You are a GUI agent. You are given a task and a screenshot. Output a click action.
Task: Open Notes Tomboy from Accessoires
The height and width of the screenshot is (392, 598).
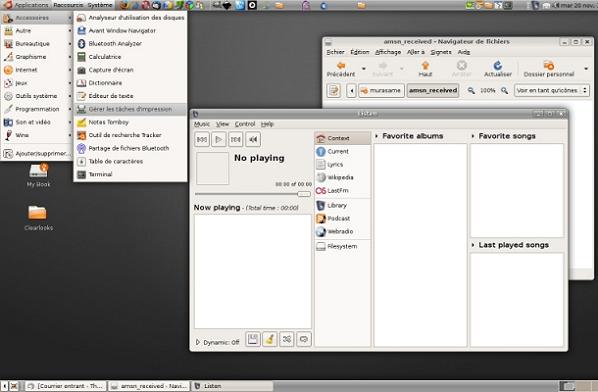tap(130, 122)
